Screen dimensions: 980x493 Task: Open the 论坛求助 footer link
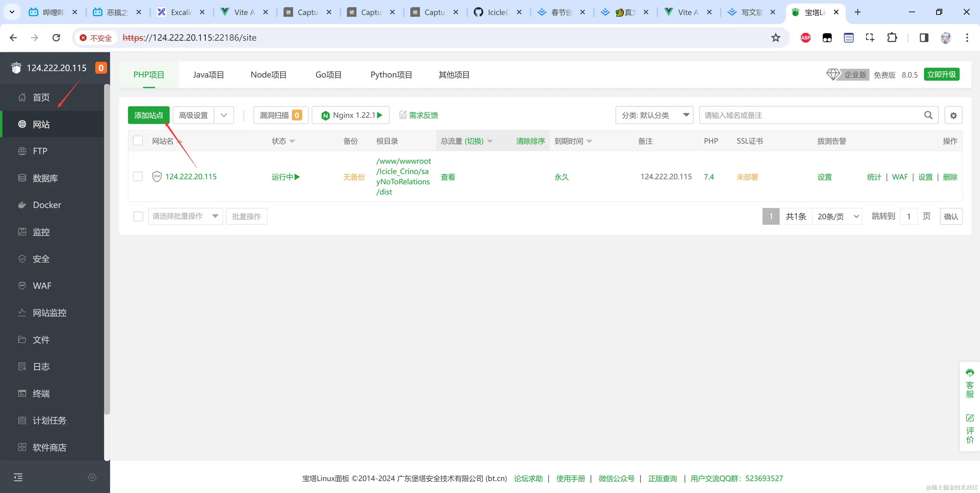point(528,478)
